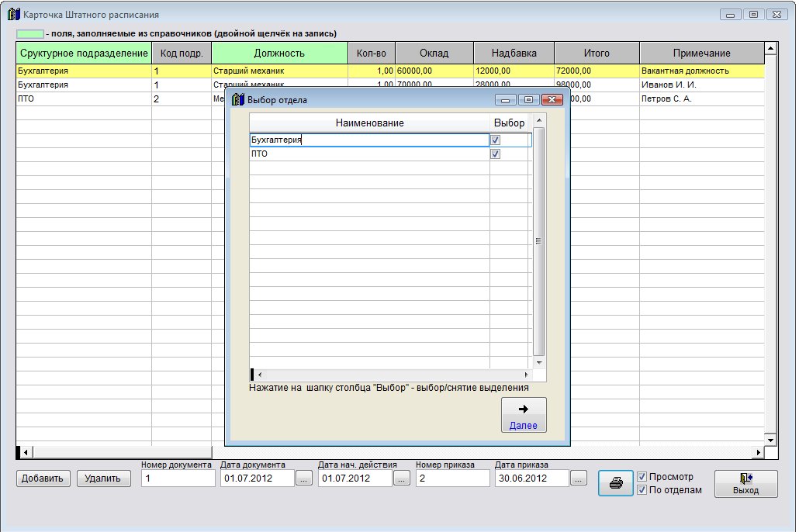
Task: Open date picker for Дата документа
Action: point(304,478)
